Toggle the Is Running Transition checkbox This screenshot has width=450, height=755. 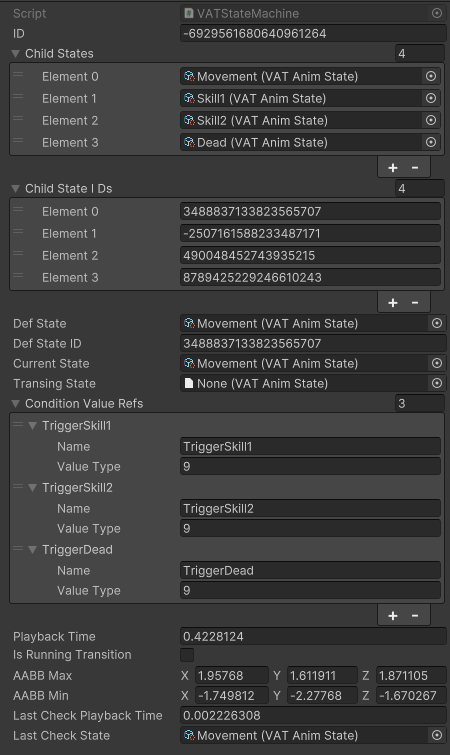click(187, 655)
